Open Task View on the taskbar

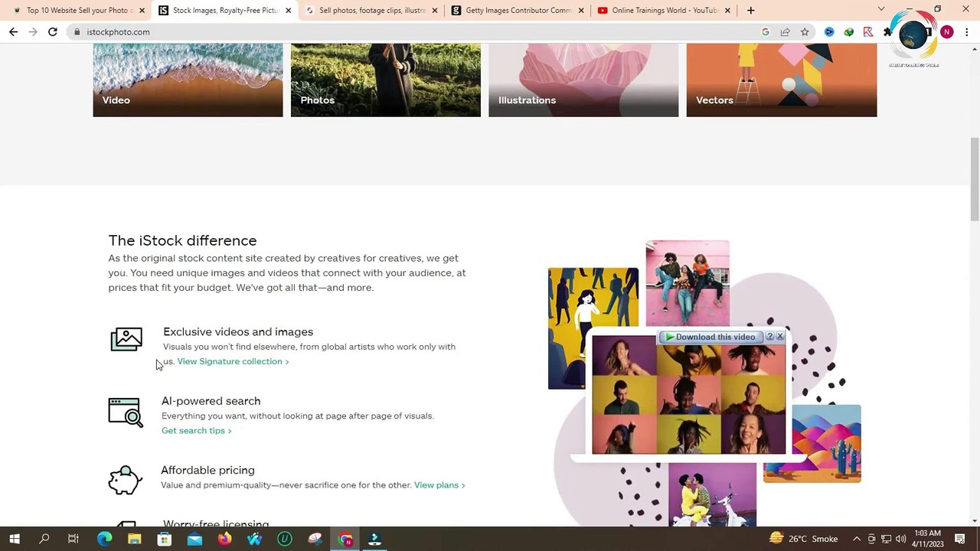73,539
